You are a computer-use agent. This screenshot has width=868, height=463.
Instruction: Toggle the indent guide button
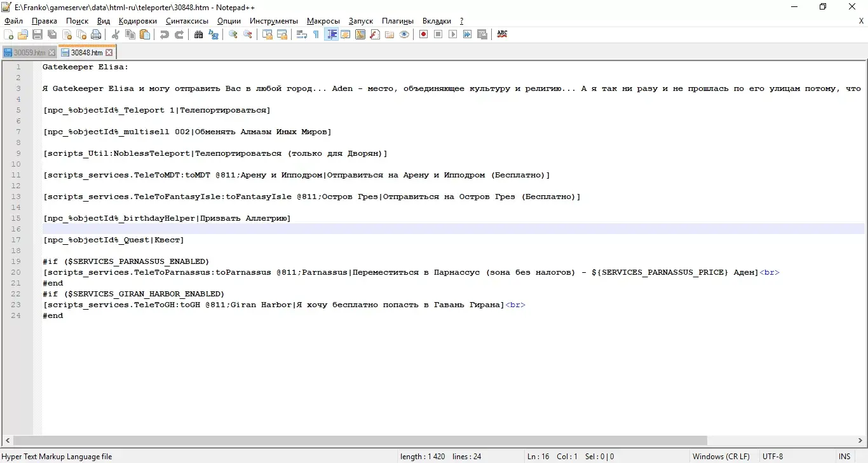331,34
